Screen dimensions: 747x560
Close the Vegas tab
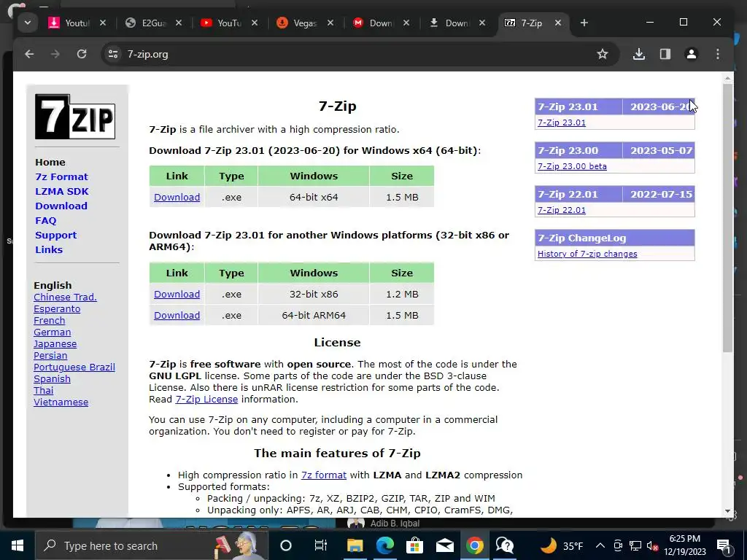tap(330, 23)
